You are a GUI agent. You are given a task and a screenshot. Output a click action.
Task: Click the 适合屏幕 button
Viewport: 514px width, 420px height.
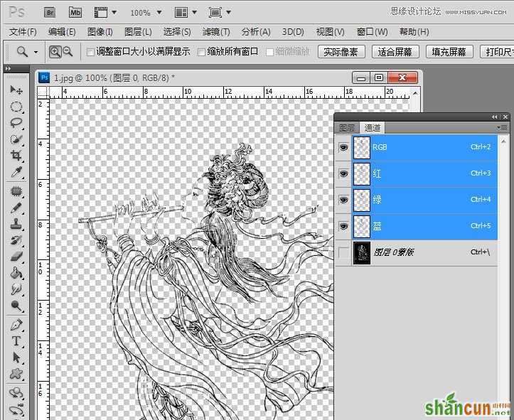point(395,52)
